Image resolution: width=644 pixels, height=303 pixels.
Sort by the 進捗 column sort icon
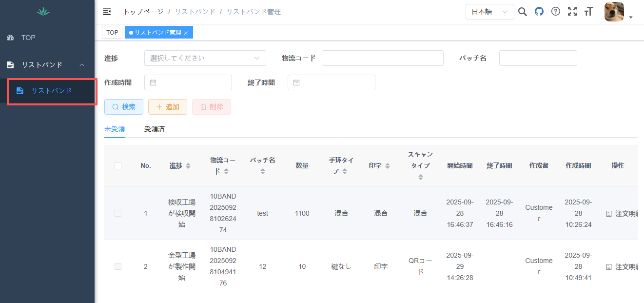(188, 166)
